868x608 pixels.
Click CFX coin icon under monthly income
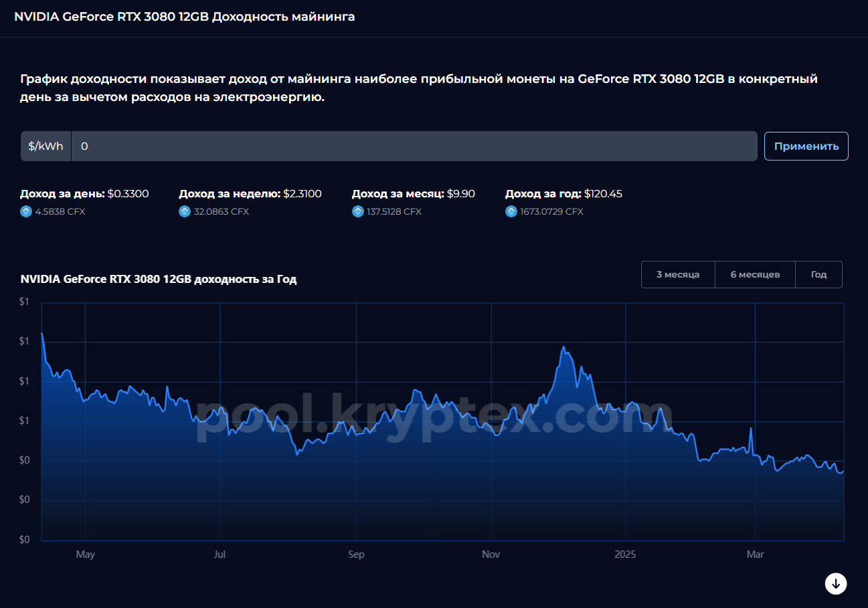point(358,211)
